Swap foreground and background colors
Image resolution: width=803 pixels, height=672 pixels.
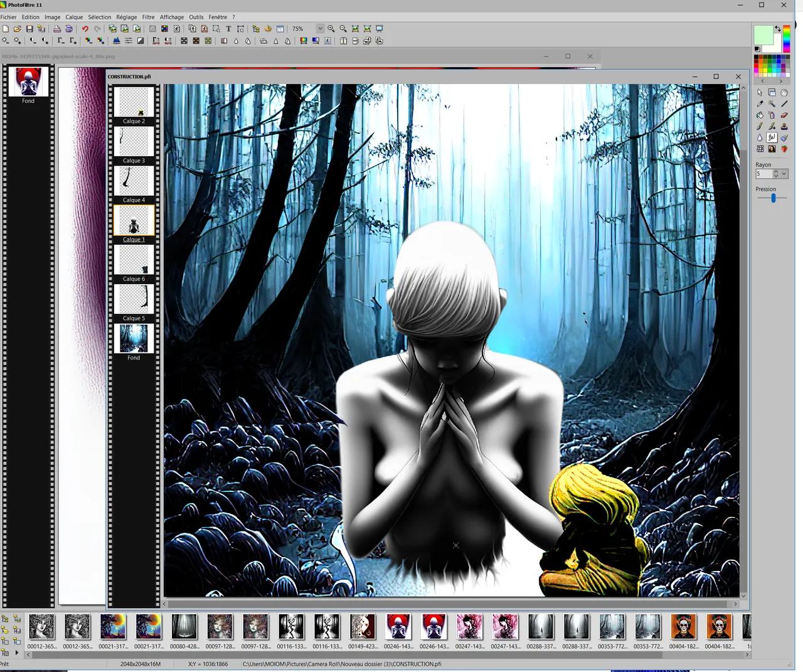[x=778, y=29]
